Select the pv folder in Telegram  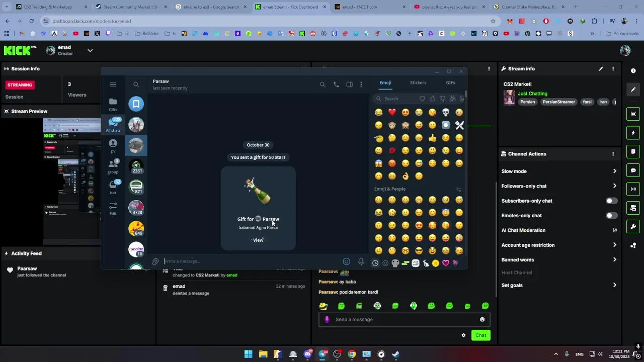(113, 146)
